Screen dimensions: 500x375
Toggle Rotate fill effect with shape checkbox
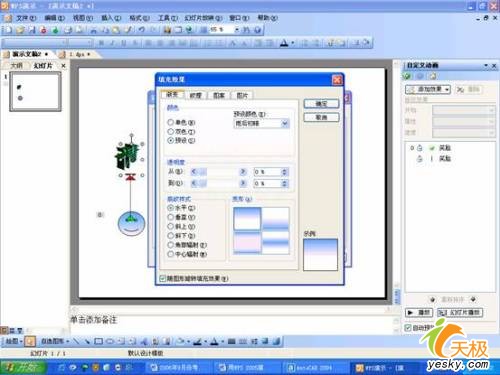click(x=163, y=278)
